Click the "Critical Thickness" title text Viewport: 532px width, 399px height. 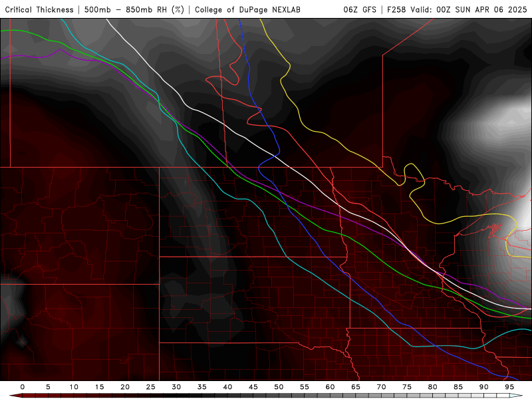coord(39,9)
